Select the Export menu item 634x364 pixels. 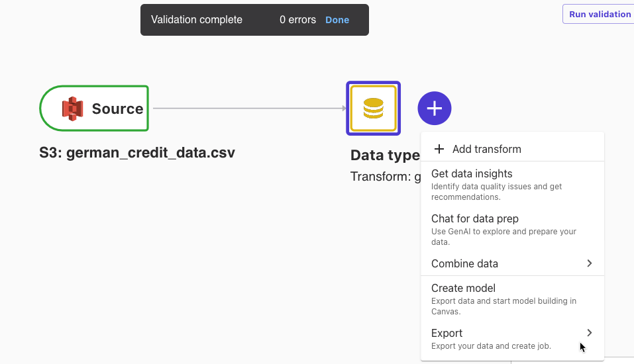click(512, 339)
